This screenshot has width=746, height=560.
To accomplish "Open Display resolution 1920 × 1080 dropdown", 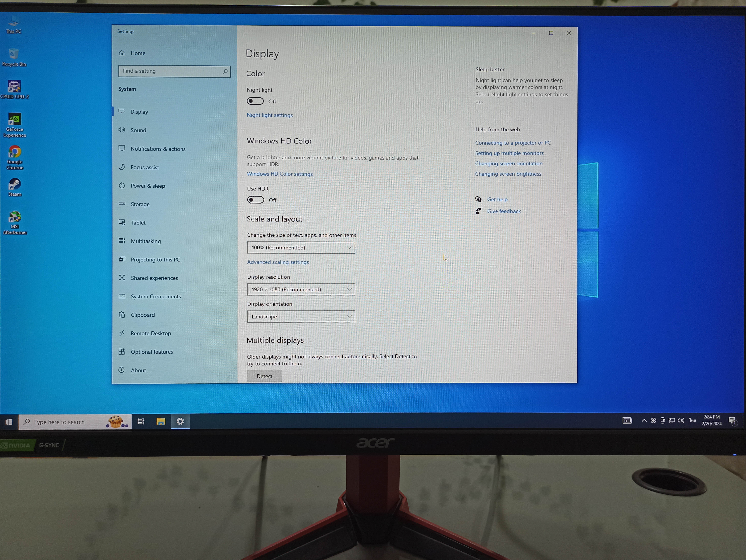I will pyautogui.click(x=301, y=289).
